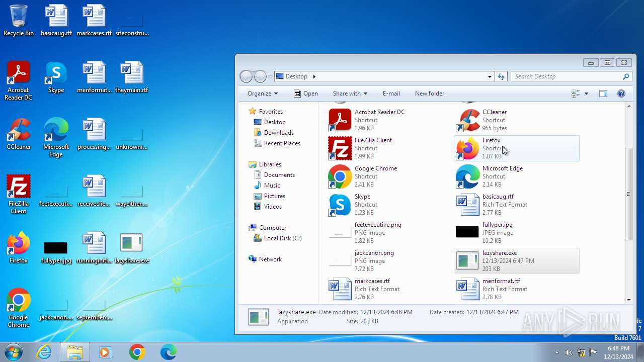The width and height of the screenshot is (644, 362).
Task: Select the Google Chrome desktop shortcut
Action: tap(19, 308)
